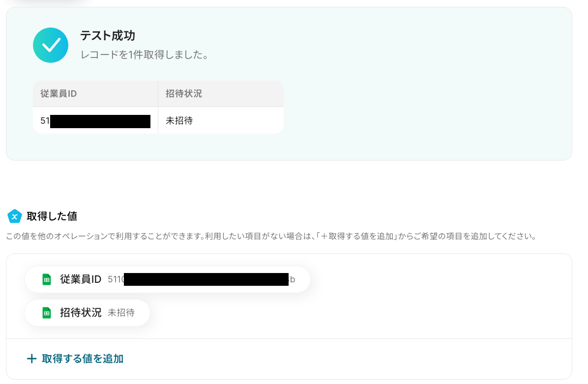Click the Google Sheets icon next to 招待状況
The width and height of the screenshot is (588, 384).
[47, 312]
